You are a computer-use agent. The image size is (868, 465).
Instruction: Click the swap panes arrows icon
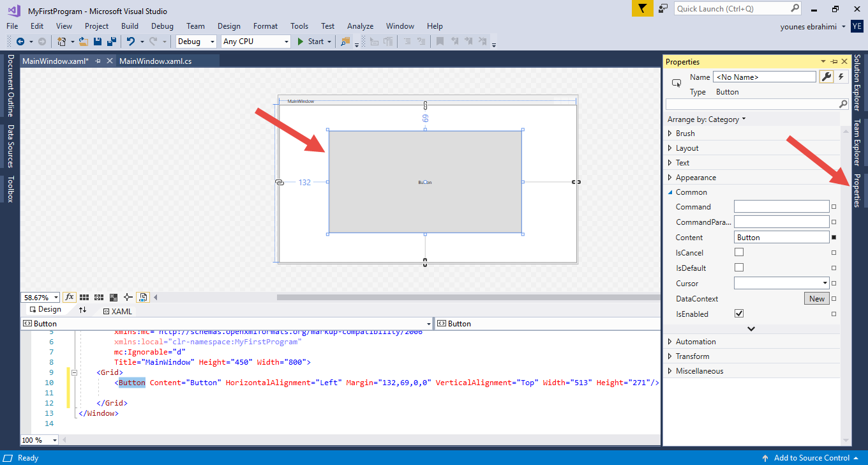[82, 310]
